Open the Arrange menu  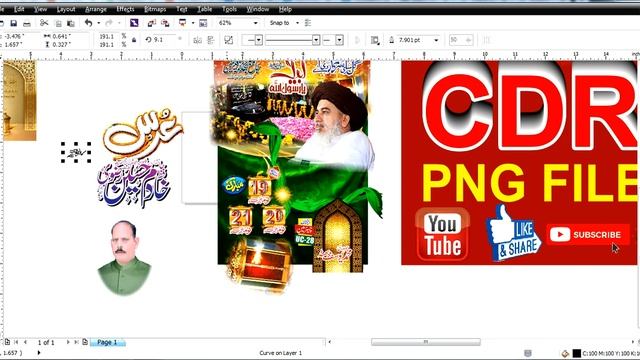96,9
